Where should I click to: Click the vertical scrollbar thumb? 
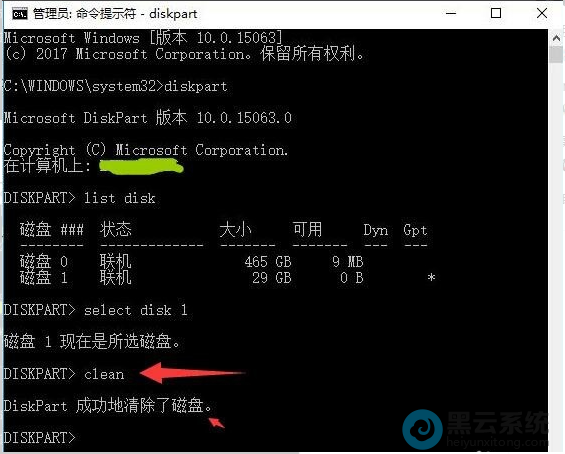556,54
